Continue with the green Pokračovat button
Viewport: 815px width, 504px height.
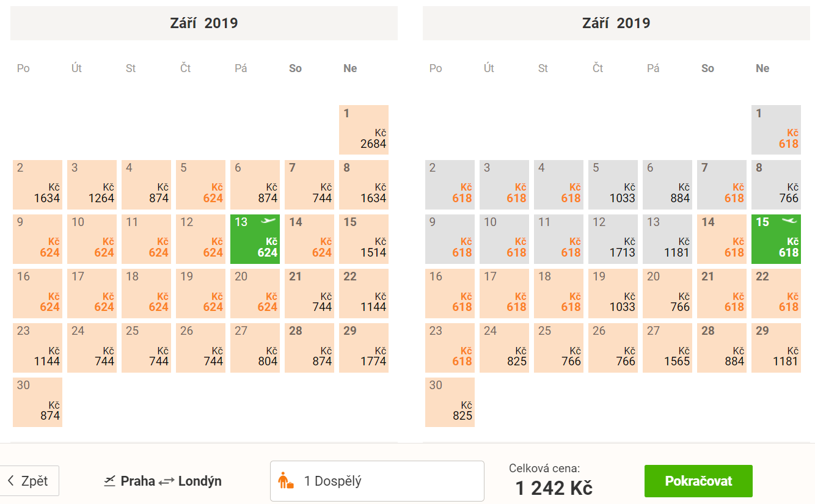tap(698, 481)
